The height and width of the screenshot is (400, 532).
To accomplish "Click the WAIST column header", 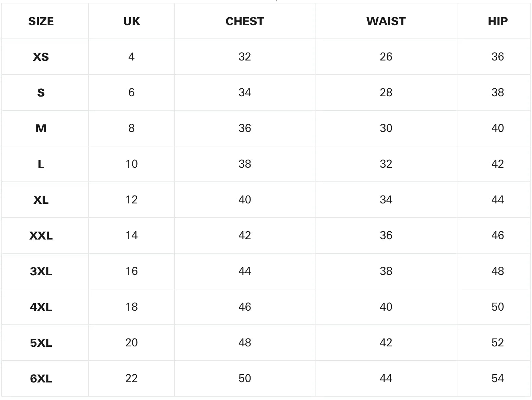I will tap(386, 21).
